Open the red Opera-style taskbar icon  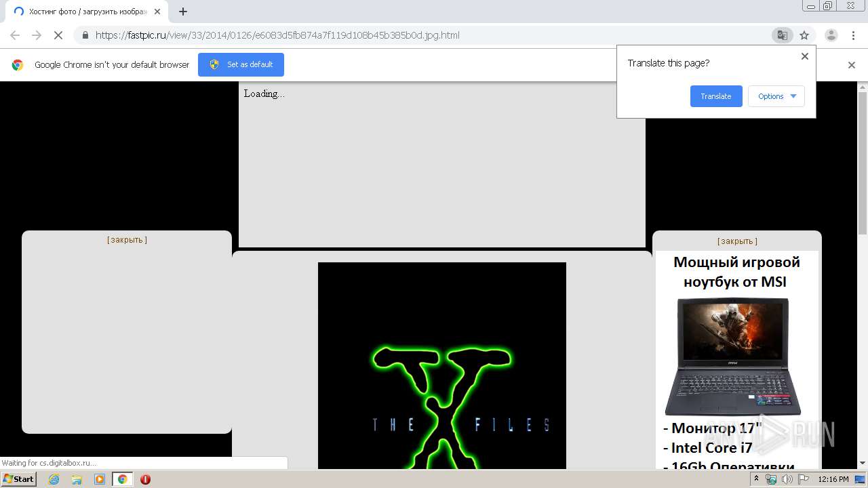145,479
